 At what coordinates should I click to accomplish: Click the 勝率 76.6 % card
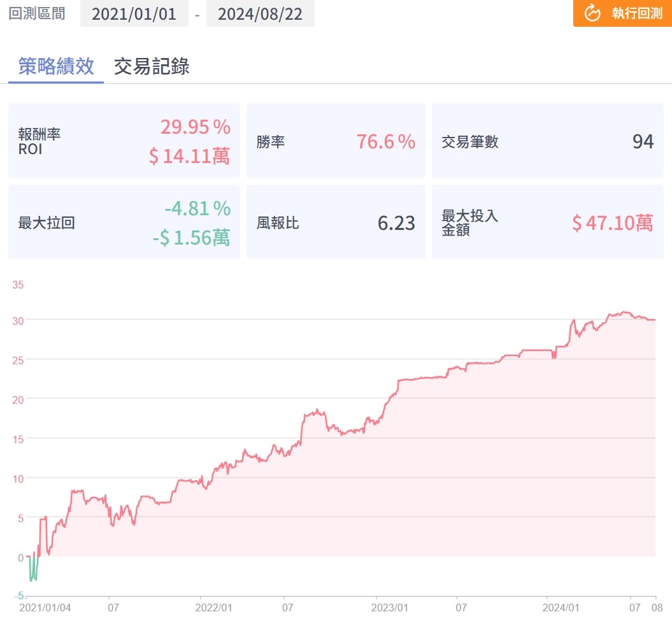click(335, 141)
